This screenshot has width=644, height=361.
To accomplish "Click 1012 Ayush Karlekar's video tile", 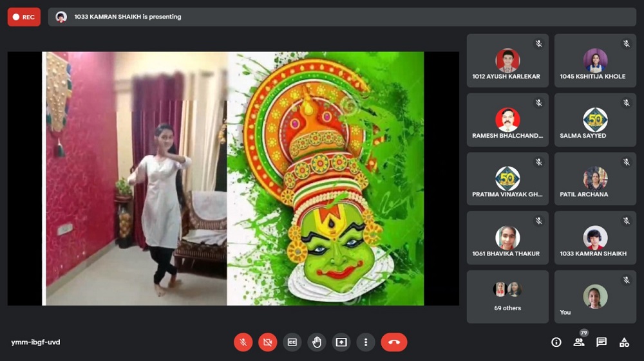I will [507, 60].
